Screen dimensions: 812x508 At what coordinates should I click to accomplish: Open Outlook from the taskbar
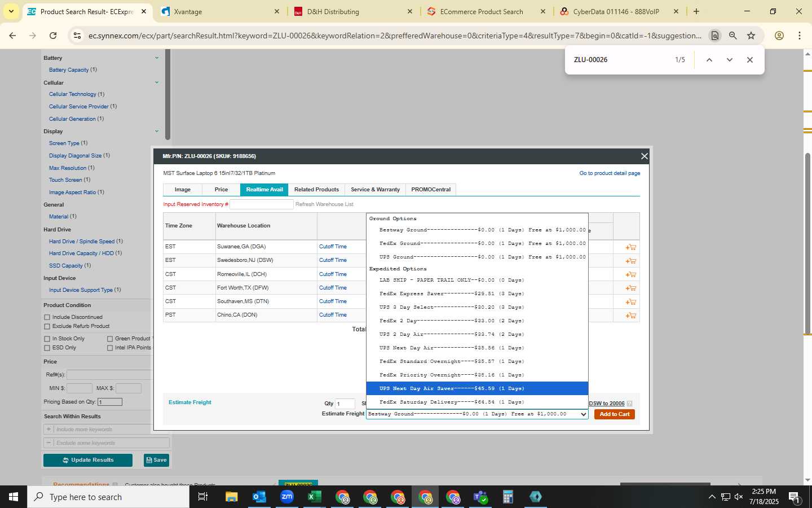pos(259,497)
